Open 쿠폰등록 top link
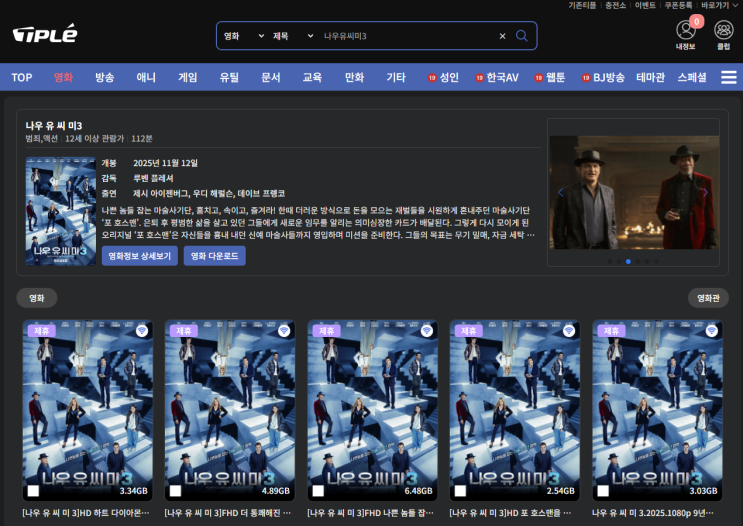 (678, 5)
